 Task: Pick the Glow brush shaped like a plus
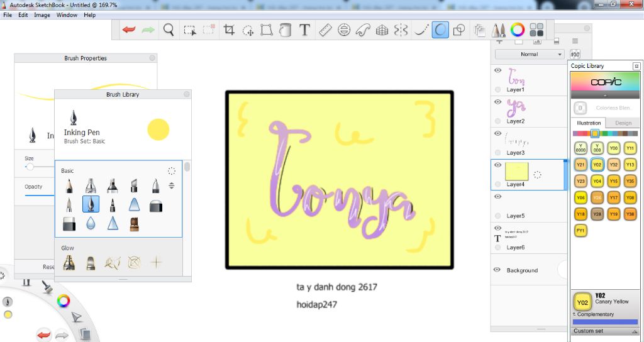pyautogui.click(x=156, y=262)
